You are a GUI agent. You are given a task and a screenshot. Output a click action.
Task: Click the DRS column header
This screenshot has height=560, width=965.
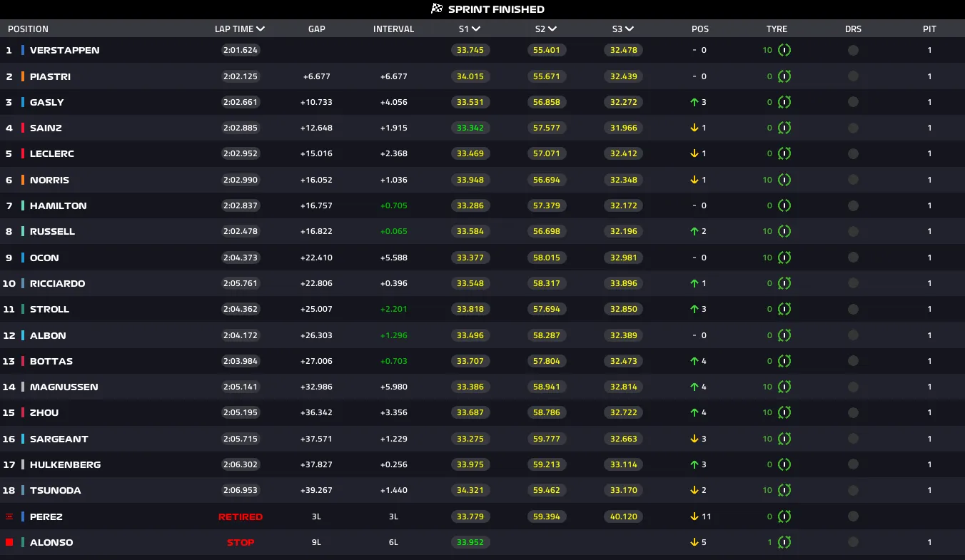[853, 29]
